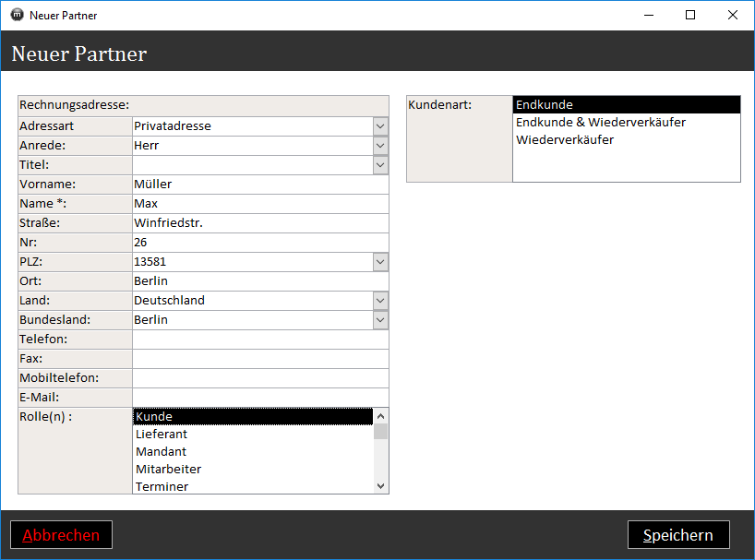
Task: Close the Neuer Partner window
Action: pos(733,15)
